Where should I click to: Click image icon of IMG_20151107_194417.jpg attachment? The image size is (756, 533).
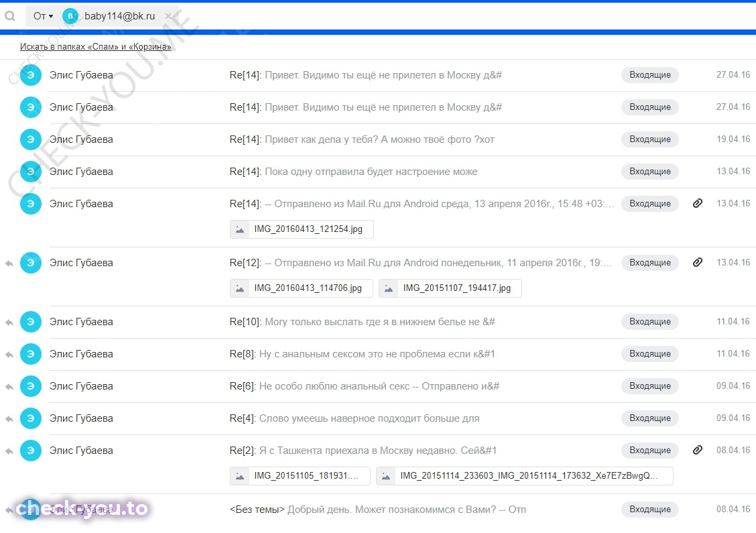click(389, 288)
